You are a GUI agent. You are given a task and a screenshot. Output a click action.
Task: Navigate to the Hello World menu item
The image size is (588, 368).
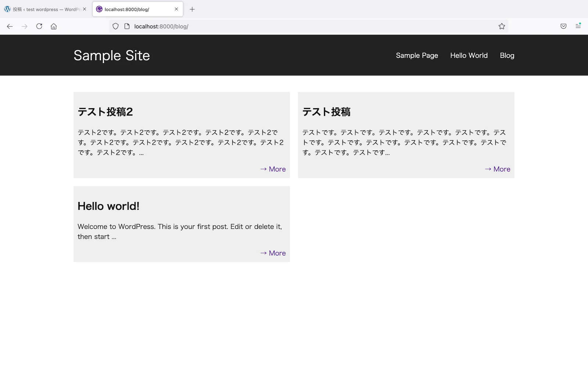[469, 55]
